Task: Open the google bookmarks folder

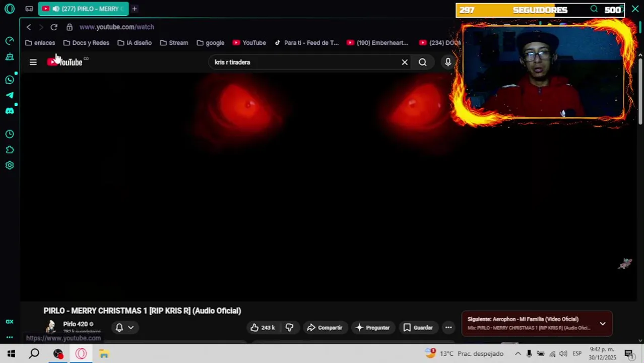Action: point(211,43)
